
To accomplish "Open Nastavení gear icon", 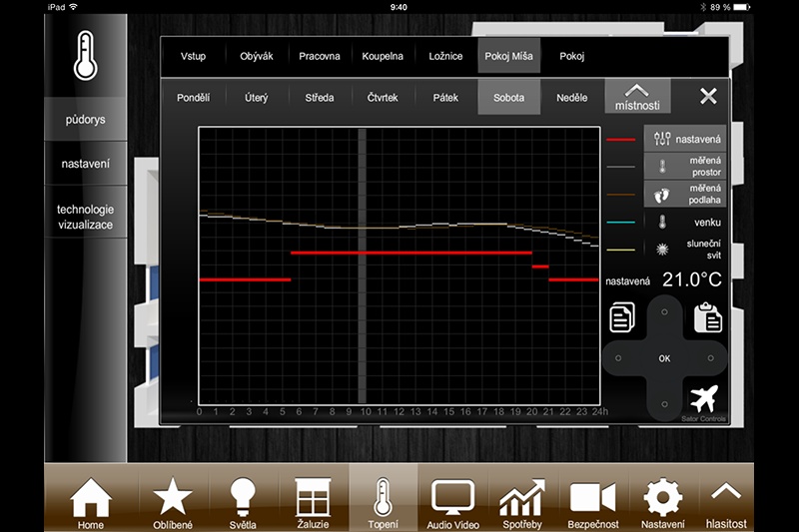I will click(x=663, y=503).
